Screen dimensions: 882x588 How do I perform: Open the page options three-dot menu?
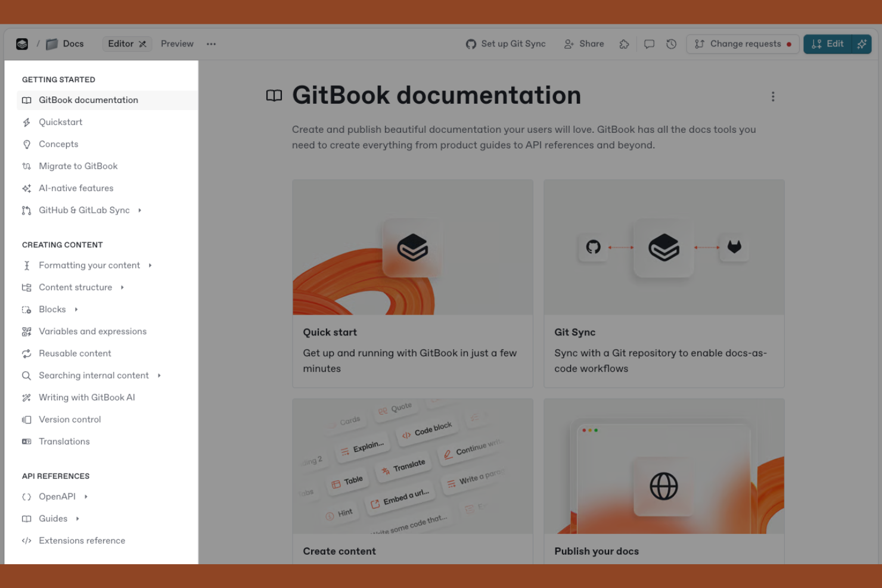[773, 97]
